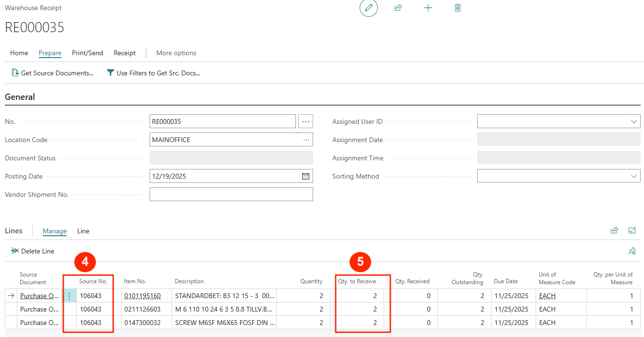Click the Vendor Shipment No. input field
This screenshot has height=337, width=644.
click(231, 194)
